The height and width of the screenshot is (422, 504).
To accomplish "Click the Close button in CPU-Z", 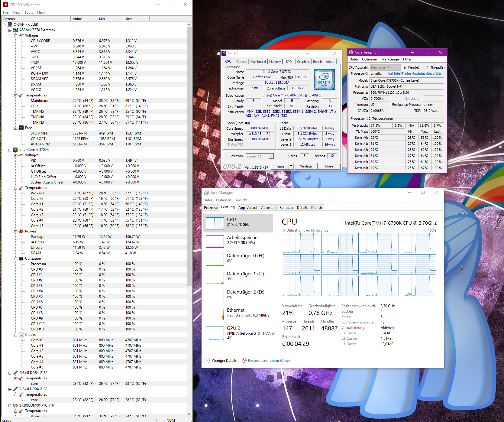I will pos(329,166).
